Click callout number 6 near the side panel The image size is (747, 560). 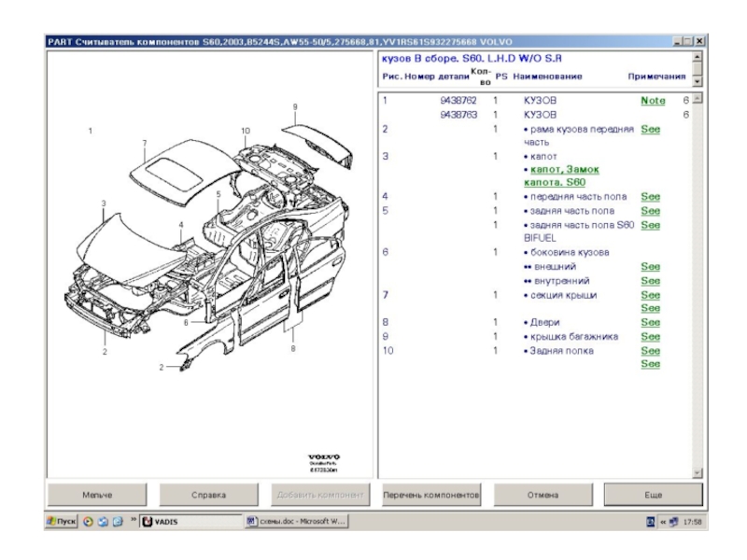(186, 322)
